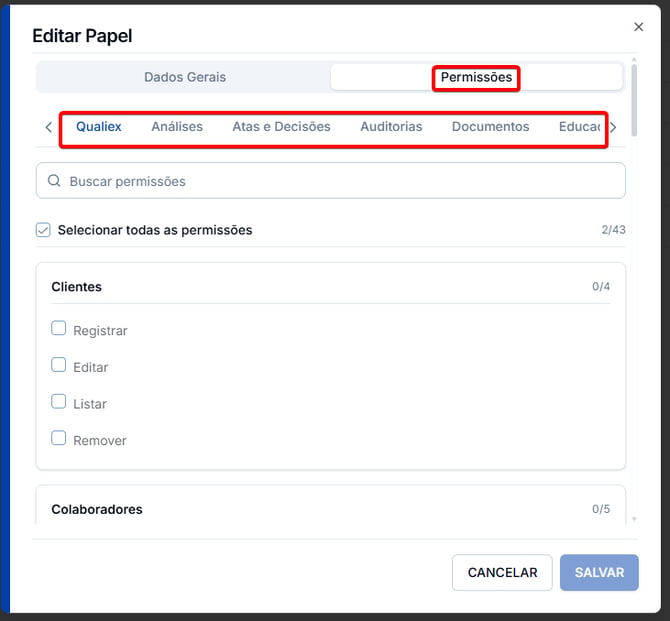Enable the Registrar permission for Clientes
670x621 pixels.
click(59, 328)
